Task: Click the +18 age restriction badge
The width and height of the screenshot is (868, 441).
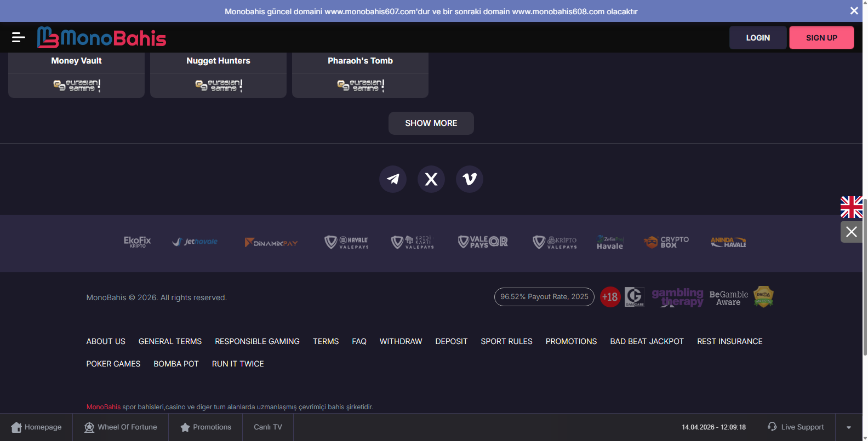Action: 610,297
